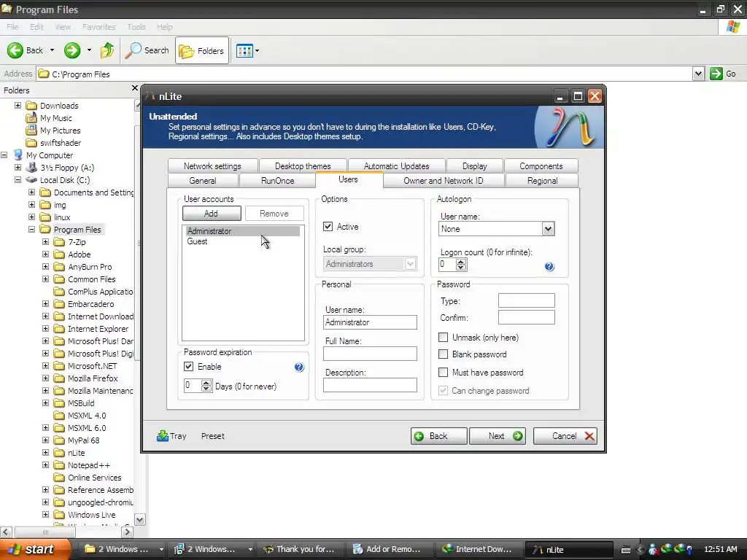Click the Explorer Back arrow icon

15,50
